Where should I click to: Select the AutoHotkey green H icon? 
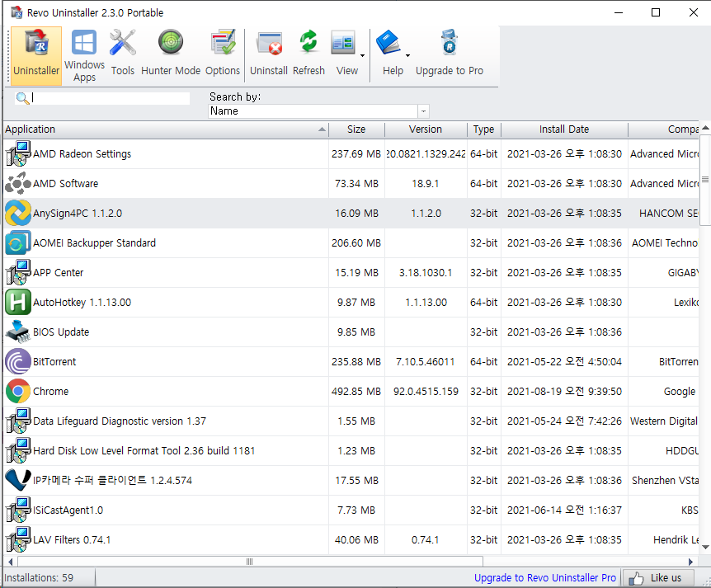tap(18, 303)
